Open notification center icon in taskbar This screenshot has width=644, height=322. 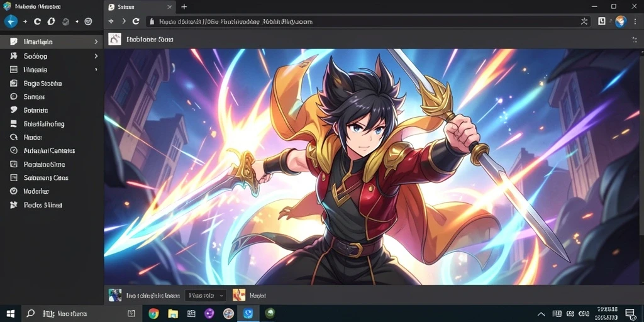click(x=630, y=314)
